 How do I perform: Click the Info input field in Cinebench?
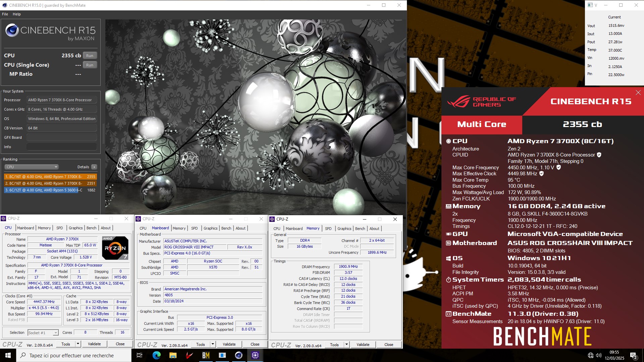click(x=62, y=147)
